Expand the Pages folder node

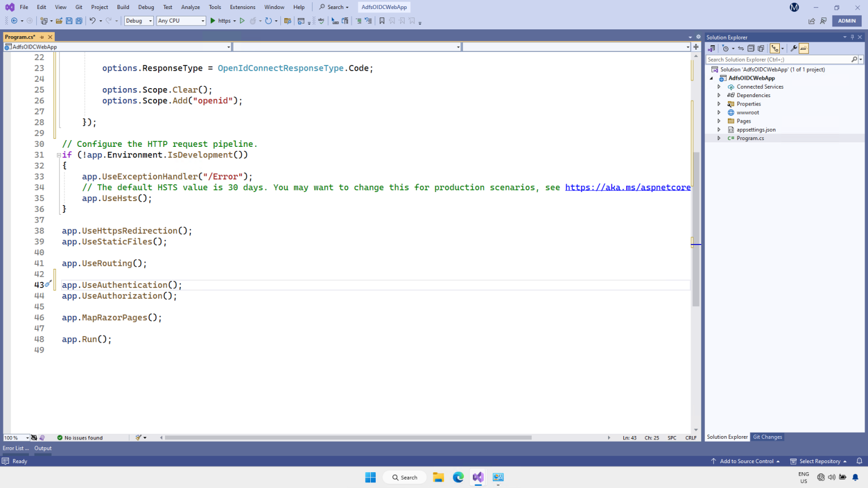pyautogui.click(x=719, y=121)
